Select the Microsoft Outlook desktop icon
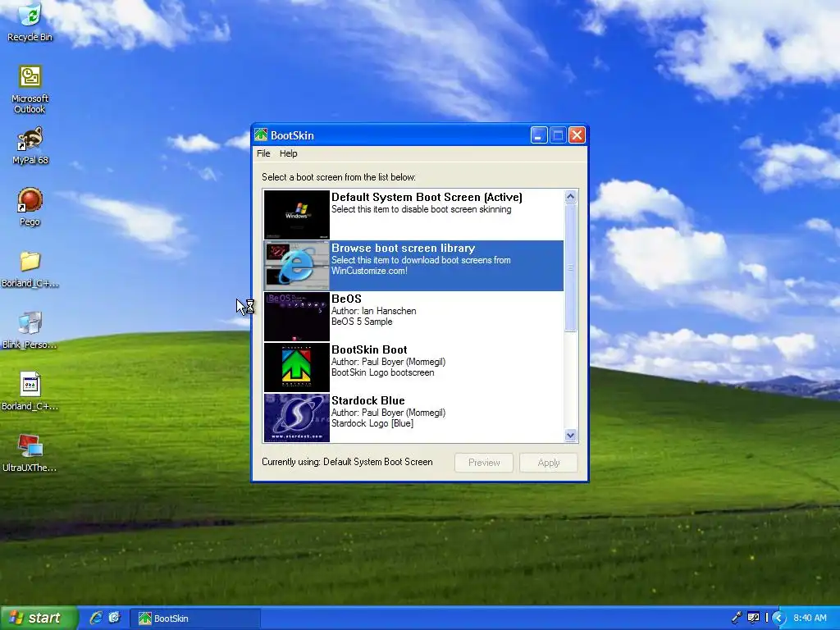840x630 pixels. (x=30, y=89)
